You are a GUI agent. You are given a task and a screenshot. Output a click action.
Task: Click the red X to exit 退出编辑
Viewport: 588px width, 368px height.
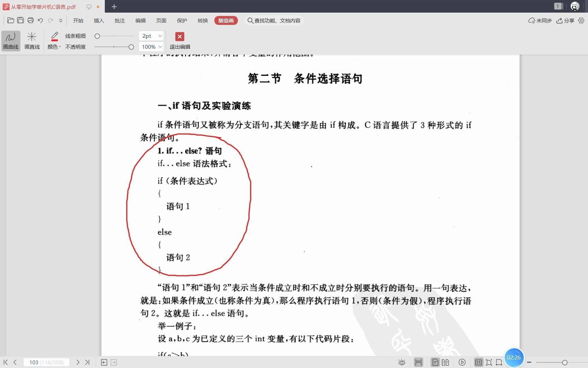[179, 36]
